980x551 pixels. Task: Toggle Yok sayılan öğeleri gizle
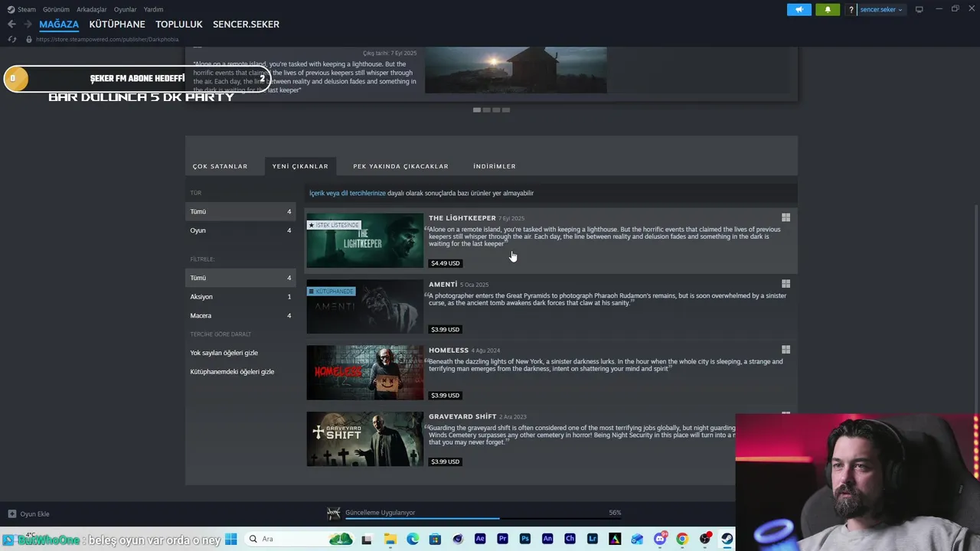coord(224,353)
